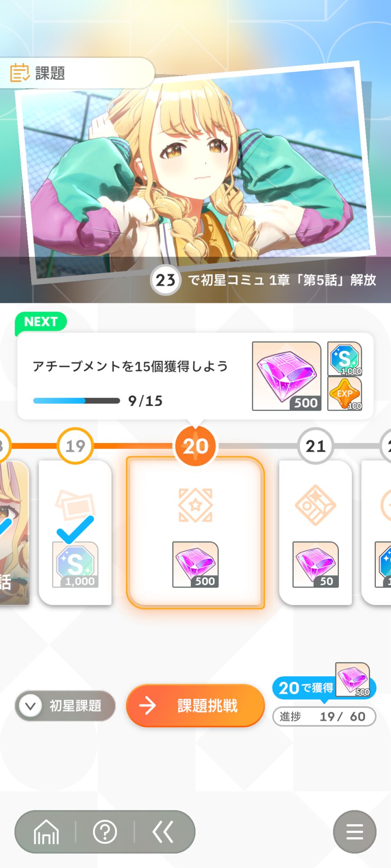Expand the 初星課題 dropdown
The height and width of the screenshot is (868, 391).
[65, 706]
